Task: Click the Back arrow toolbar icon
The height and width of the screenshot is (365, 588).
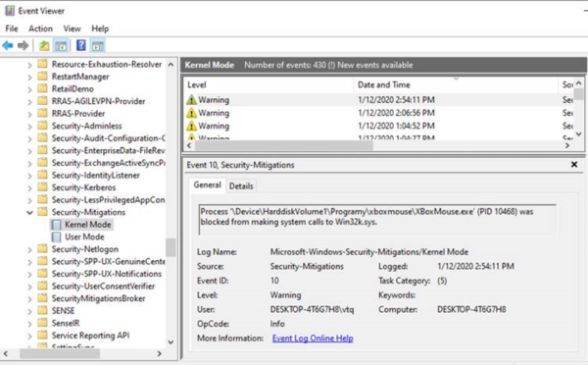Action: pos(8,46)
